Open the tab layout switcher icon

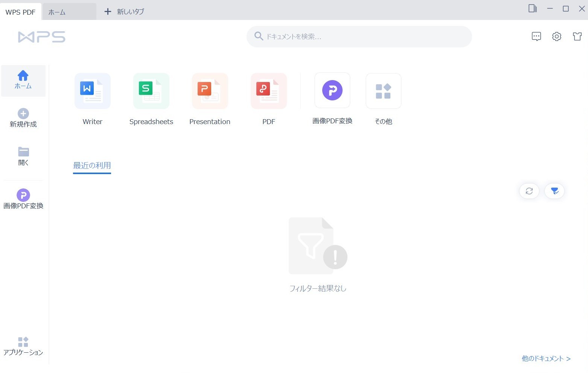click(532, 8)
